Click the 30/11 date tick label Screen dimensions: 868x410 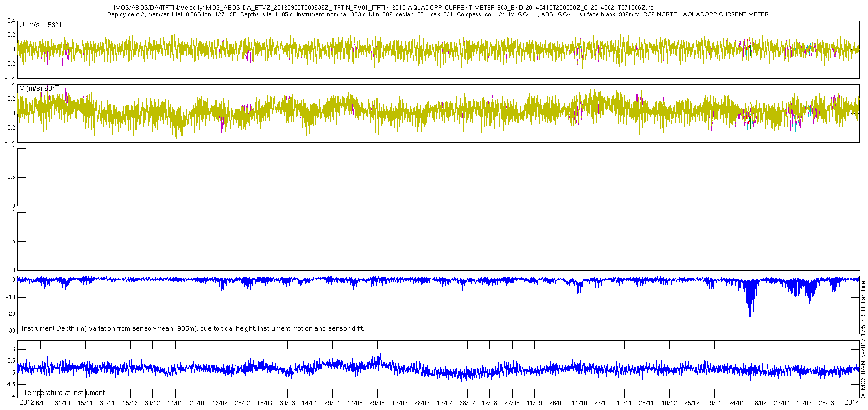[108, 403]
